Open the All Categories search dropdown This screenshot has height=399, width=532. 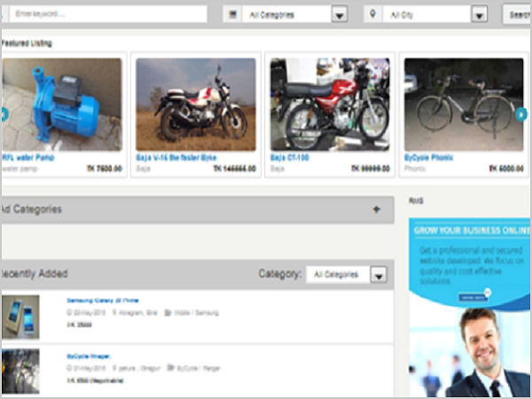coord(294,14)
